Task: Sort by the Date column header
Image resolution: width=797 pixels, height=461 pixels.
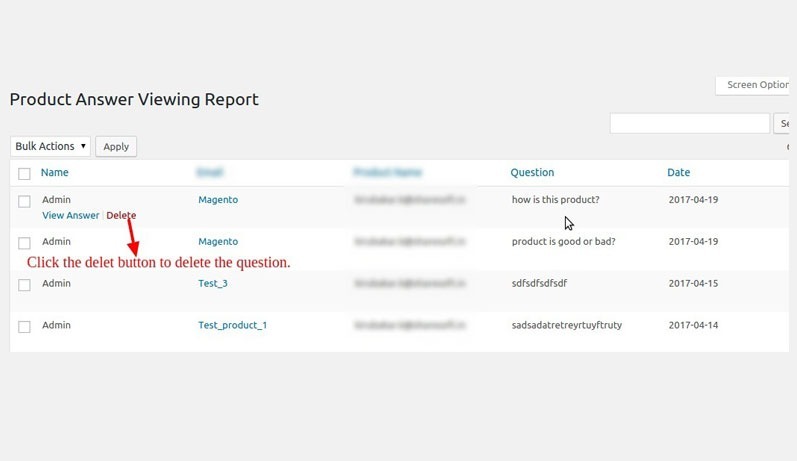Action: point(679,172)
